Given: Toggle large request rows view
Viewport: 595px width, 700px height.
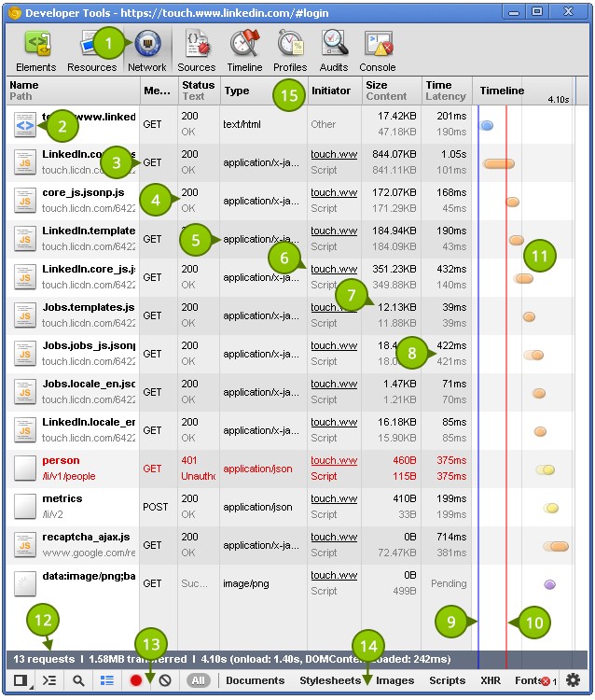Looking at the screenshot, I should tap(107, 680).
